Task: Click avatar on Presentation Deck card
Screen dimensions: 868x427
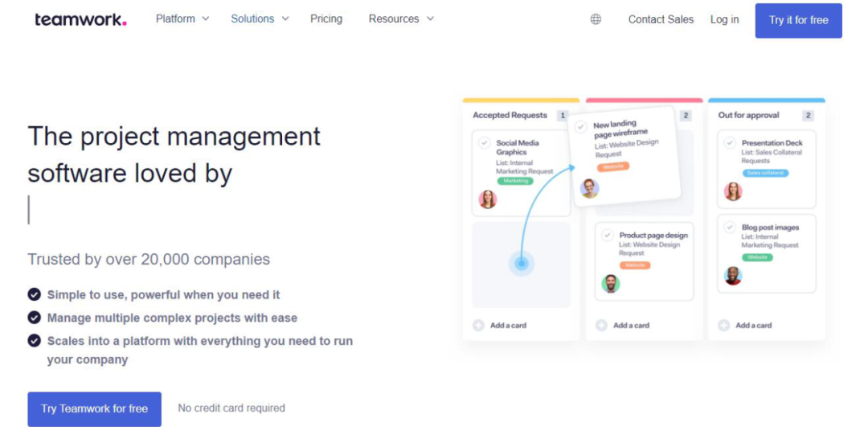Action: [732, 191]
